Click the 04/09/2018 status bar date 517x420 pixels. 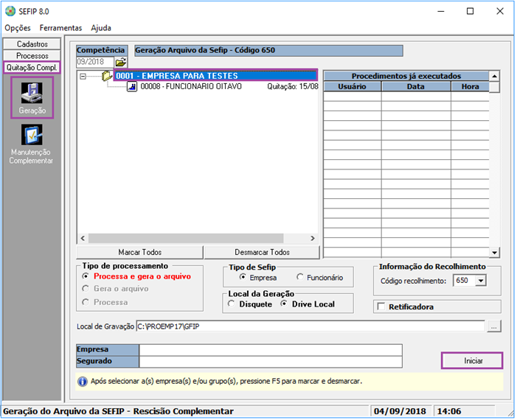coord(400,411)
